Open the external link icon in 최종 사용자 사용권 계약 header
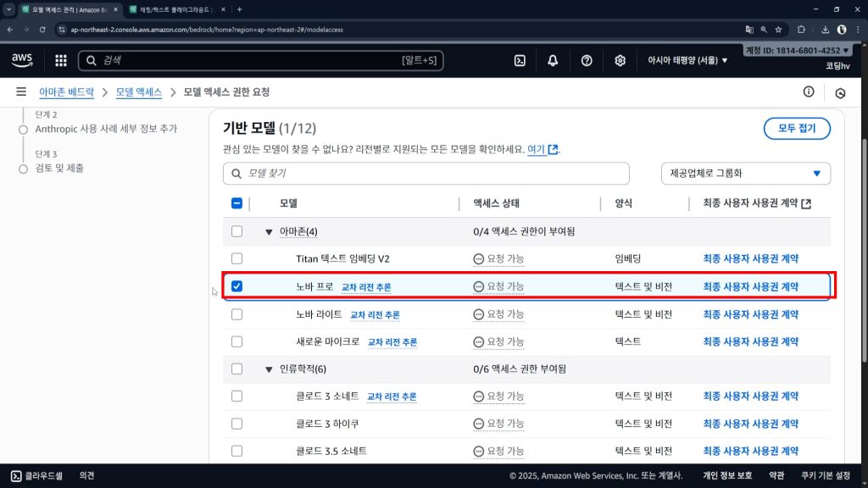868x488 pixels. pos(806,203)
